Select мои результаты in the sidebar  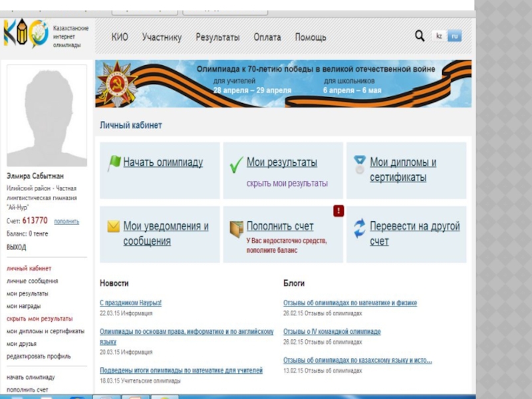(x=27, y=293)
